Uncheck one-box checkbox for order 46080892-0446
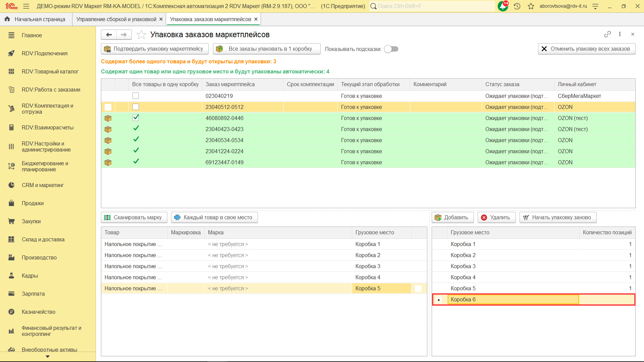 136,118
